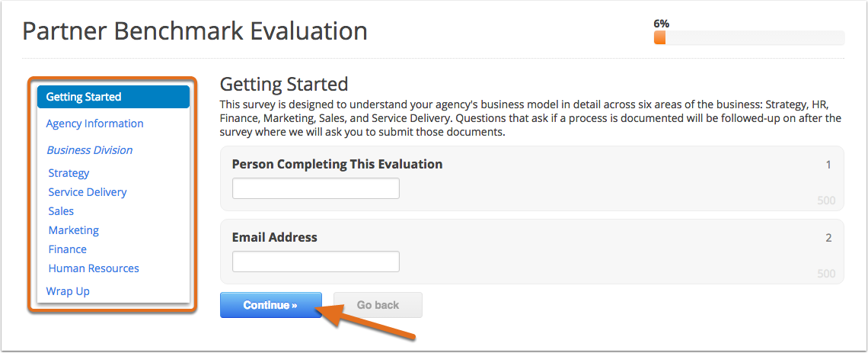Click the orange survey progress bar

[749, 37]
